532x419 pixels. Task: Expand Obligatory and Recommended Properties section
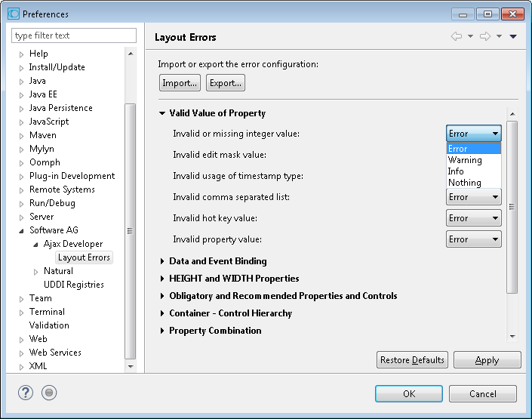click(162, 296)
